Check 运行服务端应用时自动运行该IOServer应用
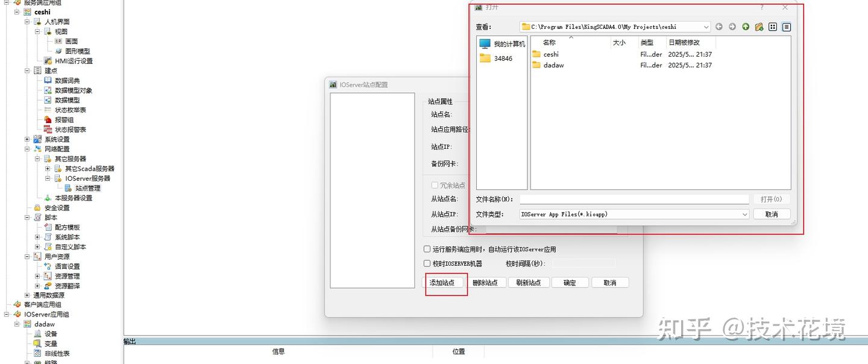Viewport: 868px width, 364px height. pos(427,249)
